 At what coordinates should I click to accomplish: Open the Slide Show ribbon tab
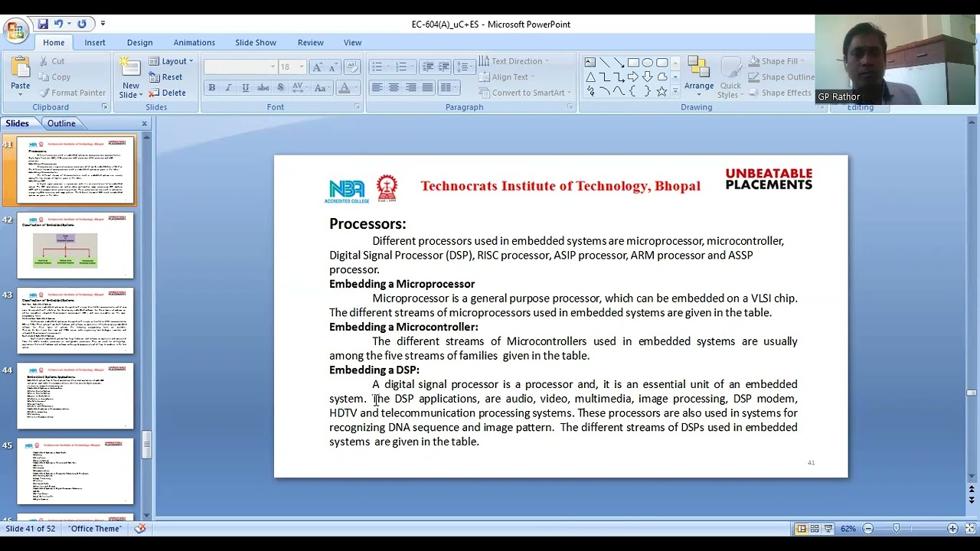[x=256, y=43]
